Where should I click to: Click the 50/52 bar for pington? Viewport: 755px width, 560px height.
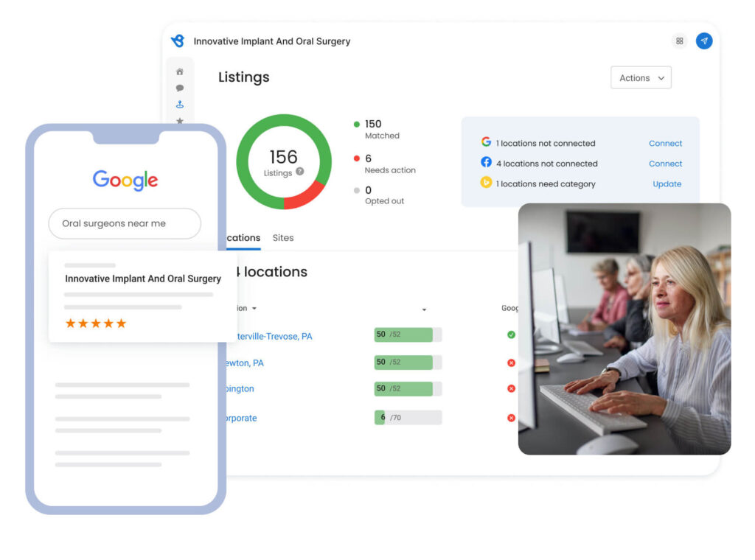(x=408, y=389)
